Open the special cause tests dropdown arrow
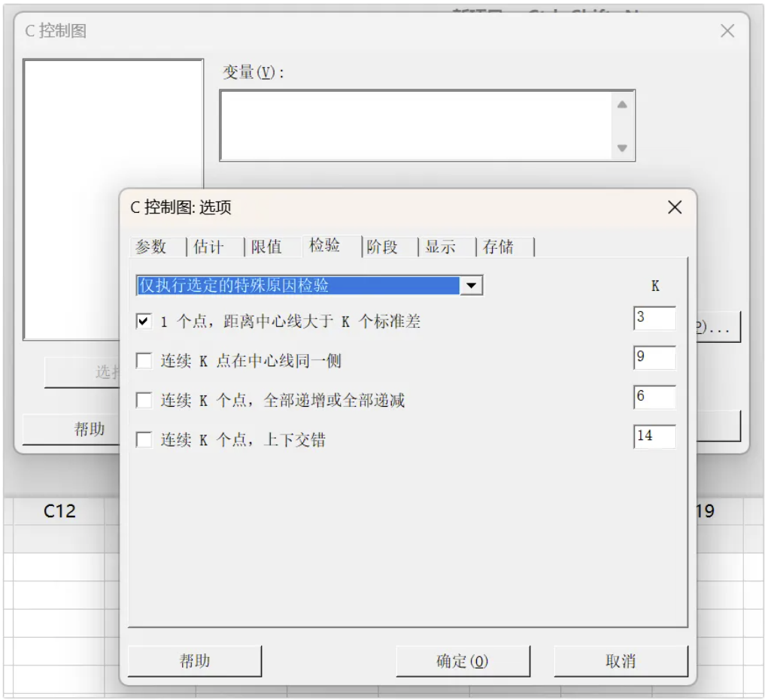 pos(472,286)
